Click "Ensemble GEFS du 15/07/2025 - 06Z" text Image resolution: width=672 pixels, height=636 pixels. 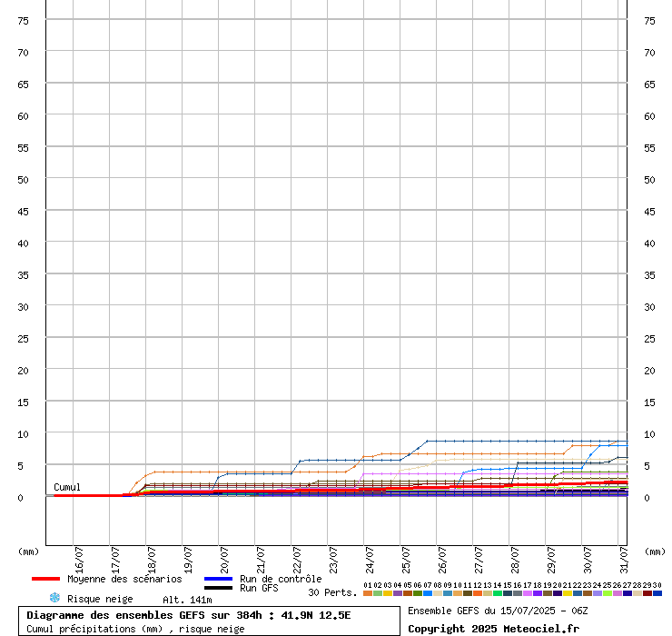[498, 611]
